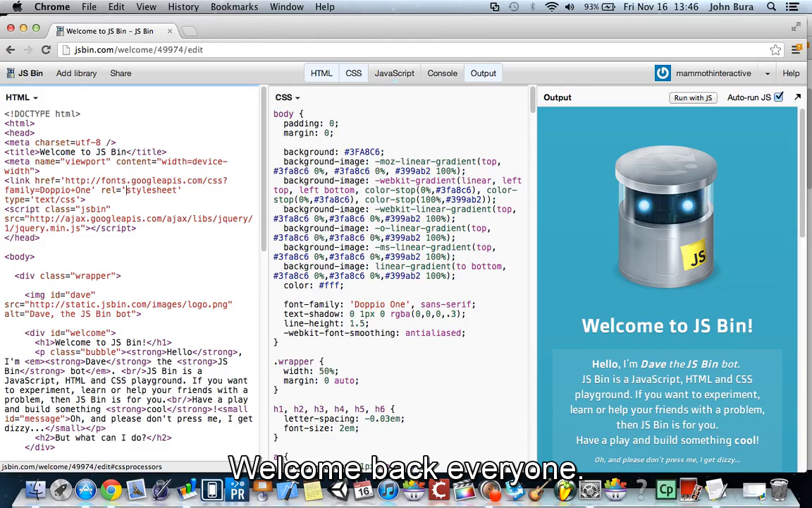812x508 pixels.
Task: Open a new Chrome tab
Action: click(x=190, y=31)
